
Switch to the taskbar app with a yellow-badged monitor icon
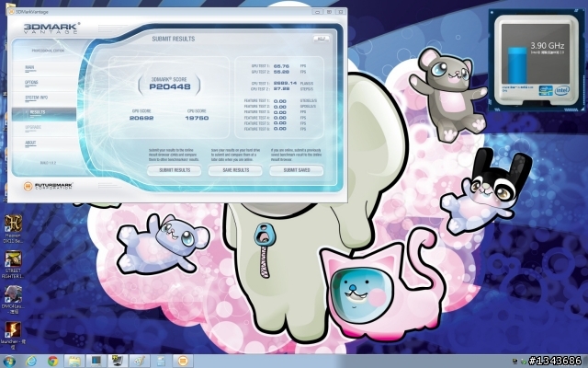tap(118, 362)
